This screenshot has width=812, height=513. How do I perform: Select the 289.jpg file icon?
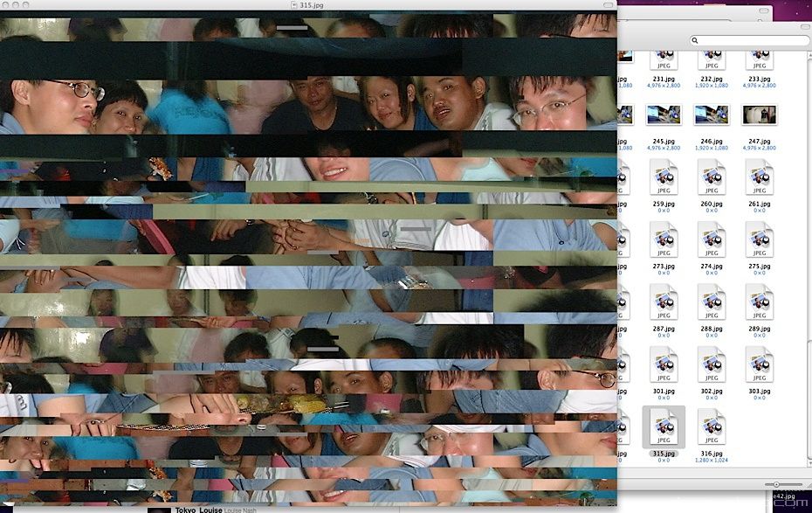click(x=759, y=302)
